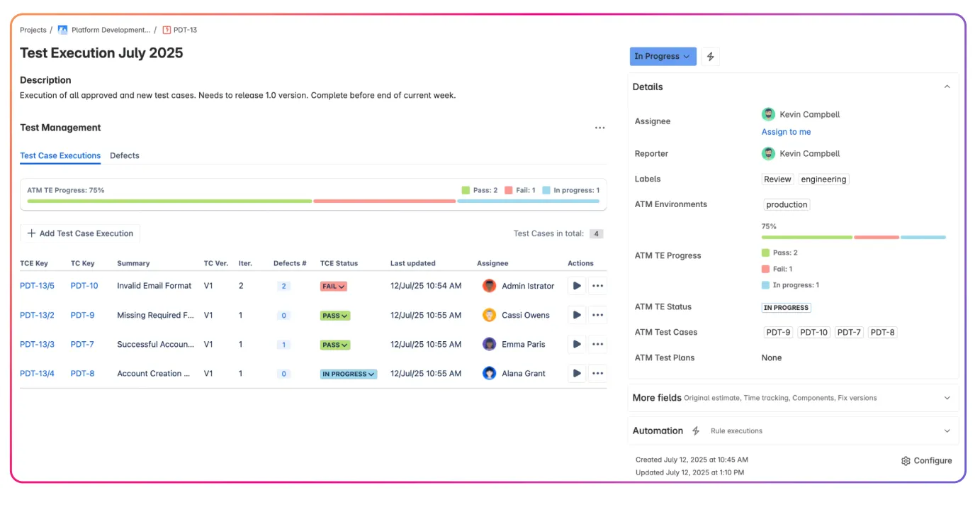Click Add Test Case Execution
This screenshot has width=980, height=505.
pyautogui.click(x=79, y=233)
